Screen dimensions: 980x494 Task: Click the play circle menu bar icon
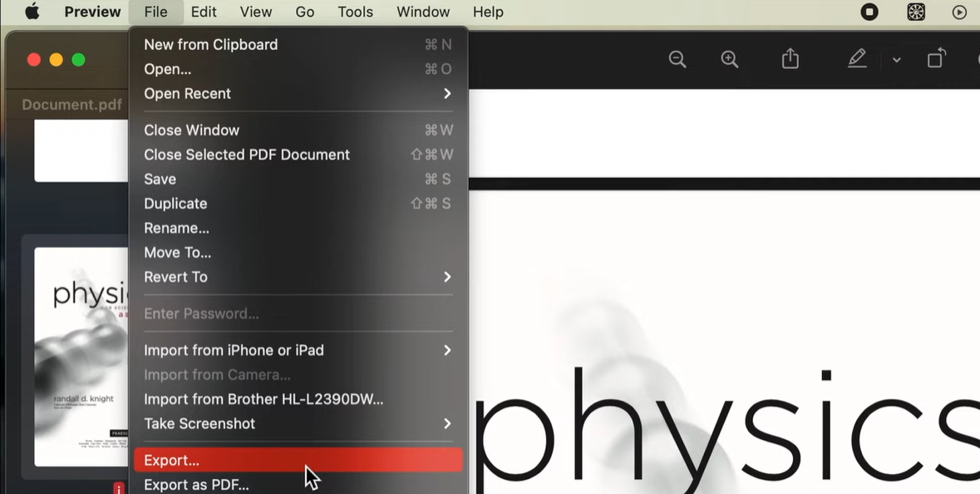click(958, 12)
